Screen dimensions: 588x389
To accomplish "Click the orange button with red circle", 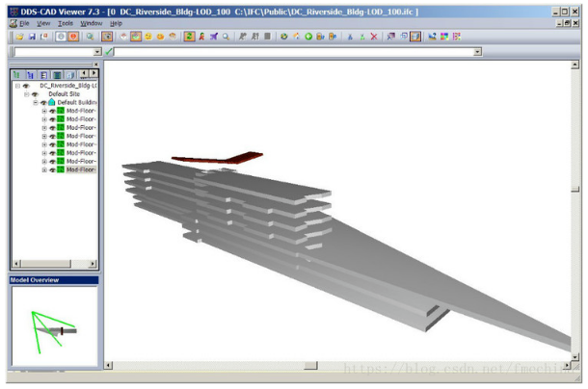I will coord(73,37).
